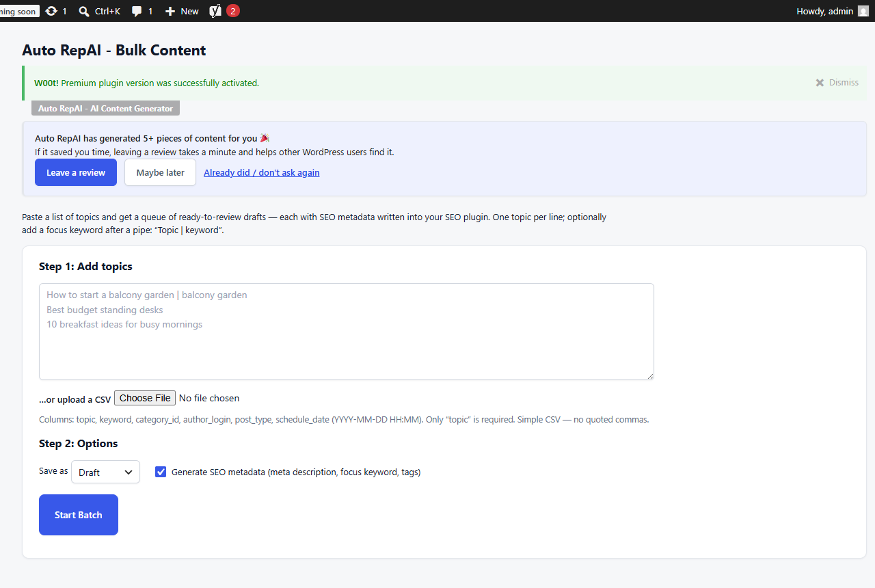Click the Choose File button
Viewport: 875px width, 588px height.
[x=145, y=398]
